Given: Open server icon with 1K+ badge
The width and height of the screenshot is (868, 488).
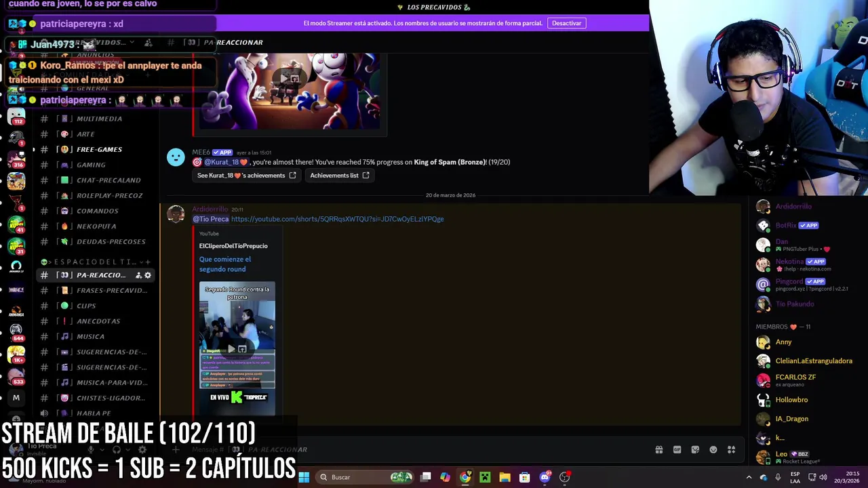Looking at the screenshot, I should click(x=16, y=354).
